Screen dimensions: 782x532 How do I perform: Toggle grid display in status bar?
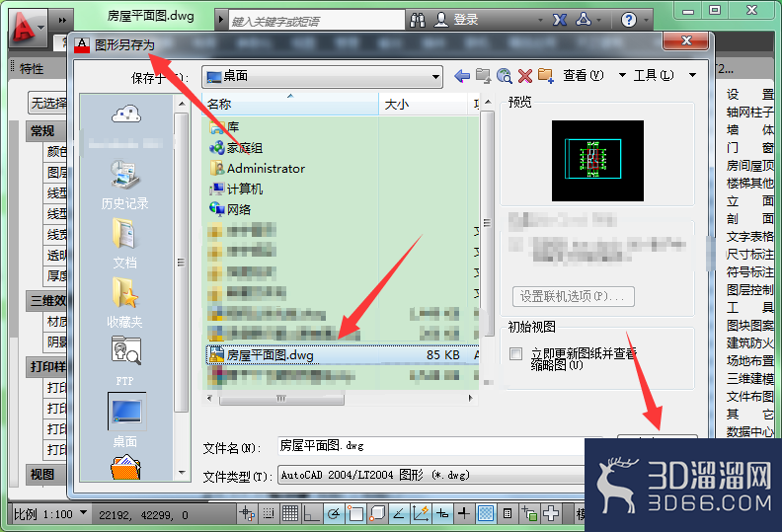(290, 513)
